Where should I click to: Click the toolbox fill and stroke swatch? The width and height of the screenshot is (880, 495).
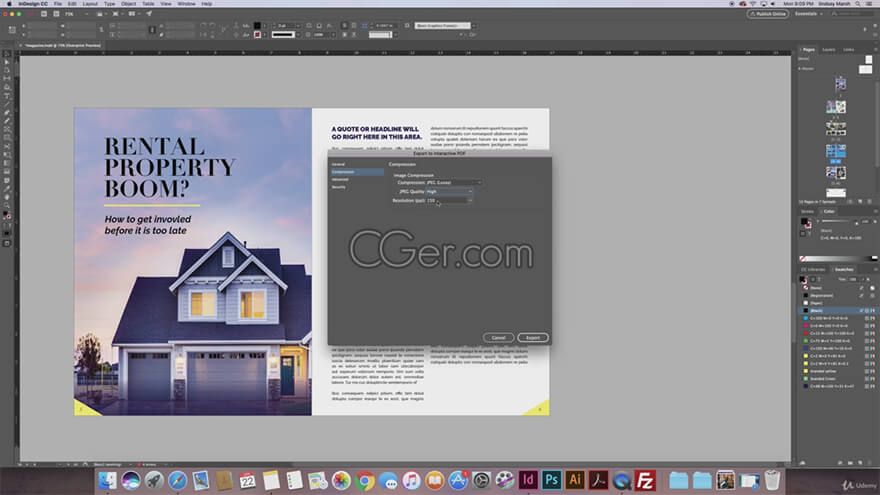(x=7, y=216)
